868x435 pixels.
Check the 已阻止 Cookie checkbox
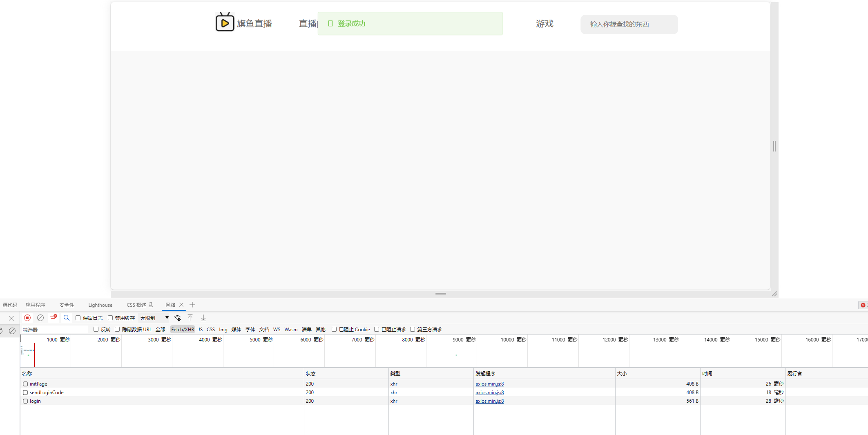click(334, 329)
